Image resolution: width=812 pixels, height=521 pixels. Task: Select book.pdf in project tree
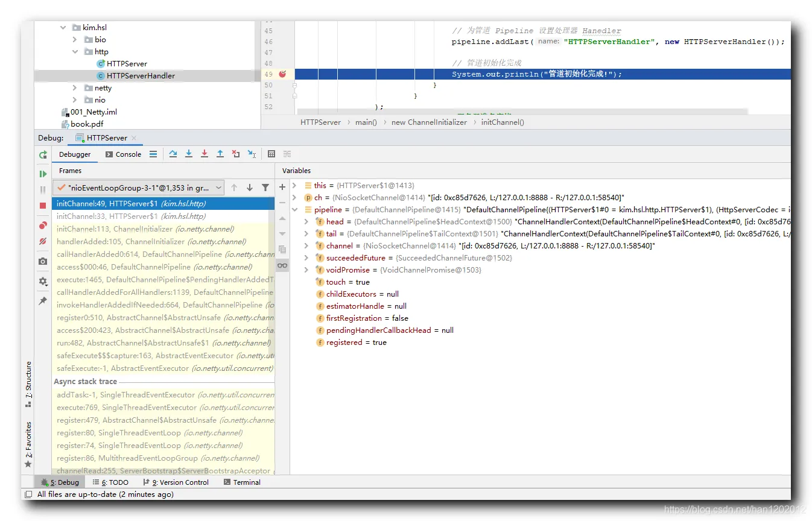coord(86,124)
